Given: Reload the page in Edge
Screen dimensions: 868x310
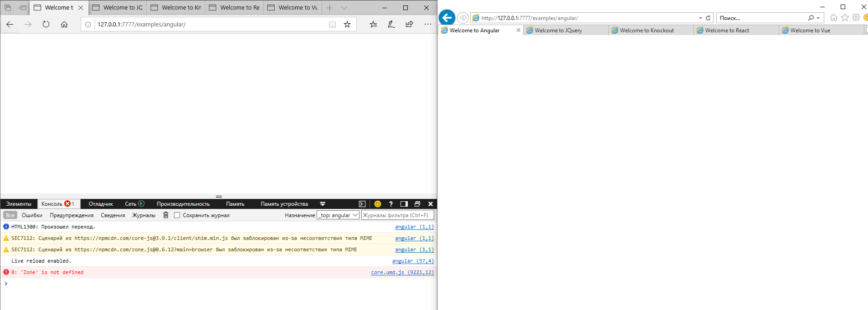Looking at the screenshot, I should coord(46,24).
